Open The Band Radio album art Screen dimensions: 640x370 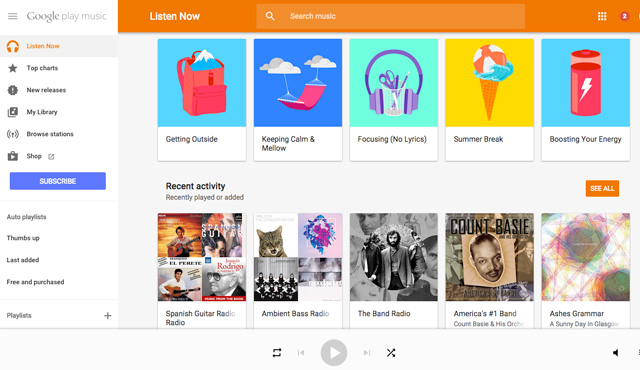tap(394, 257)
